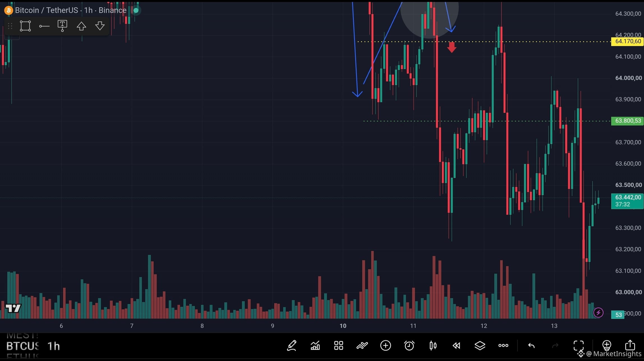Click date 13 on time axis
The image size is (644, 361).
tap(554, 326)
